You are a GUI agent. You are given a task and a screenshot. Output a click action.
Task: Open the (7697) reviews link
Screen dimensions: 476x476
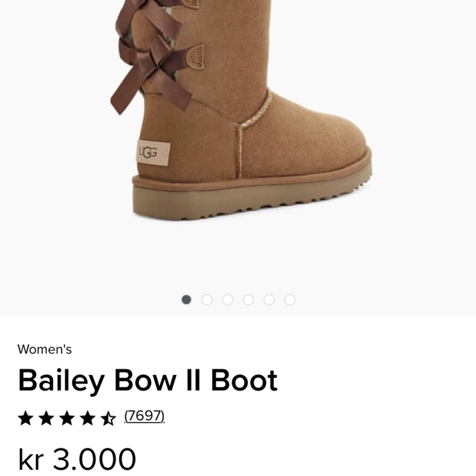(x=145, y=416)
